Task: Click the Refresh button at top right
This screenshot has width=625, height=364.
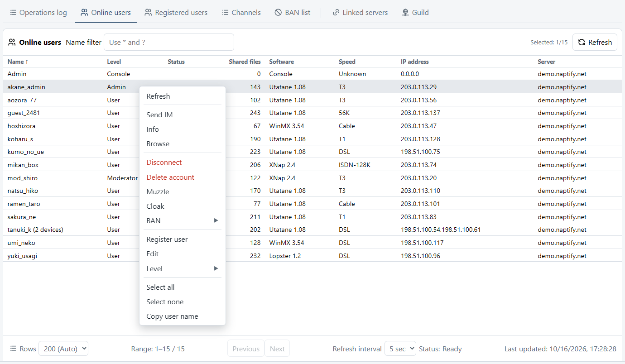Action: [x=595, y=42]
